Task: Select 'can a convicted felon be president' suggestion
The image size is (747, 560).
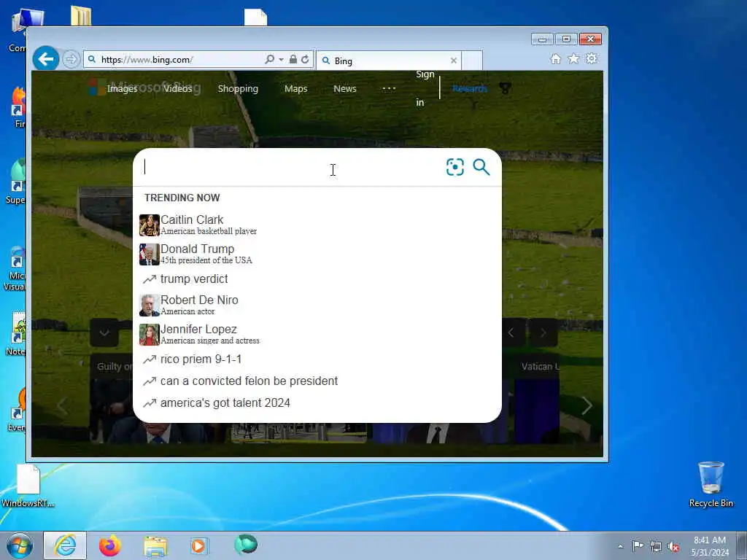Action: (x=317, y=381)
